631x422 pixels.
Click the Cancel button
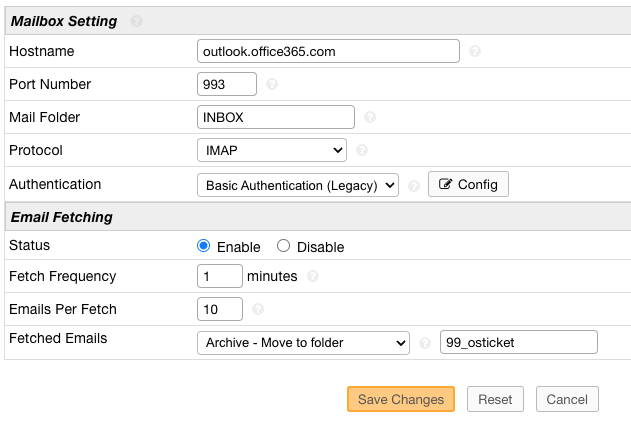pyautogui.click(x=567, y=399)
